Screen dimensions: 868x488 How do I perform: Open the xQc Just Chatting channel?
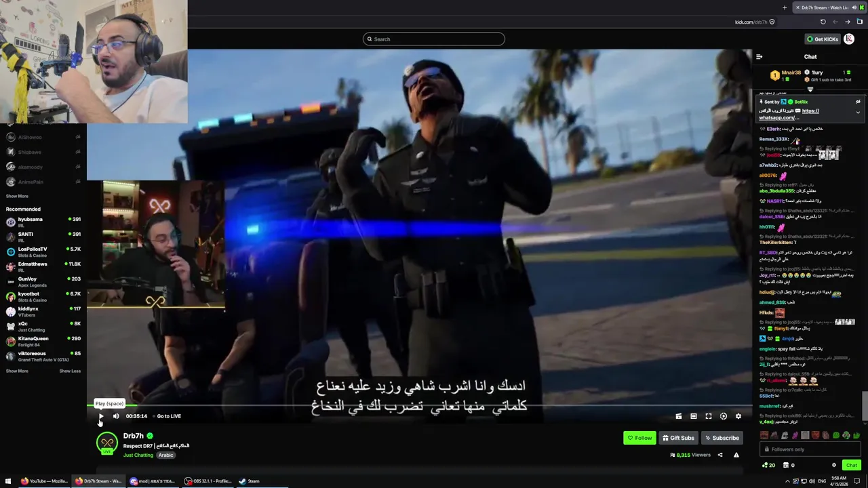tap(43, 326)
